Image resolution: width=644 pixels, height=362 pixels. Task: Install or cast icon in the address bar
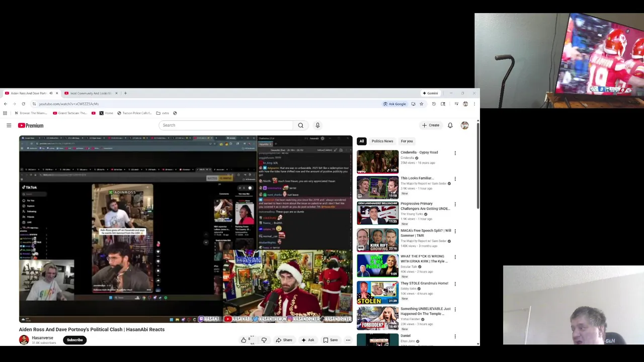pyautogui.click(x=413, y=104)
